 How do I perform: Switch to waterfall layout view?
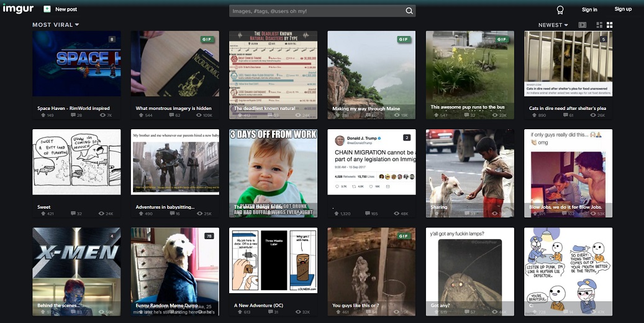599,25
